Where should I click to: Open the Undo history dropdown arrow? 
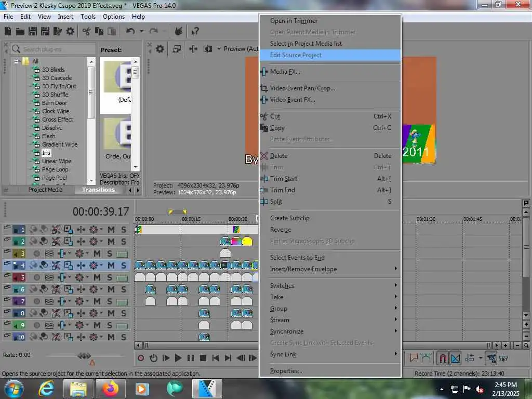click(141, 31)
